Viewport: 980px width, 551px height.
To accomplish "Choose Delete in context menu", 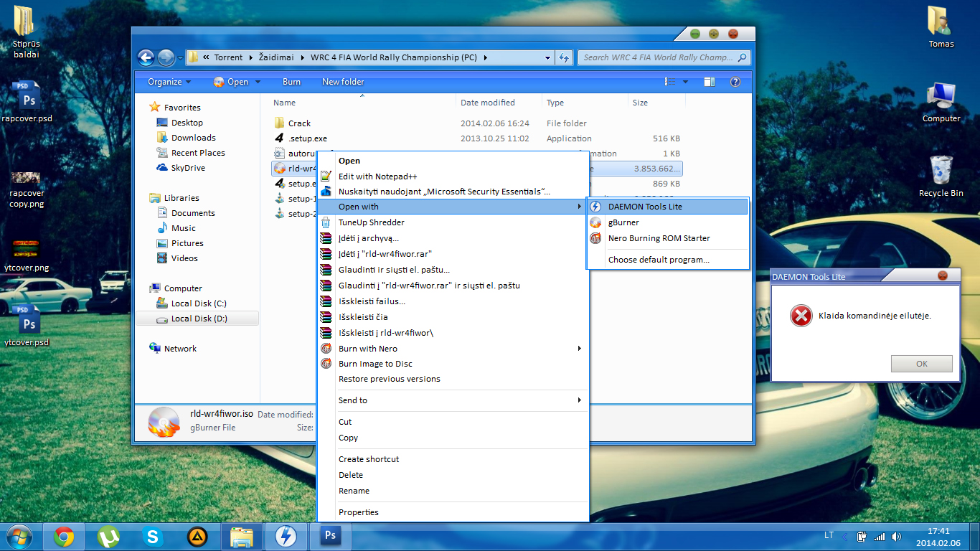I will [452, 475].
